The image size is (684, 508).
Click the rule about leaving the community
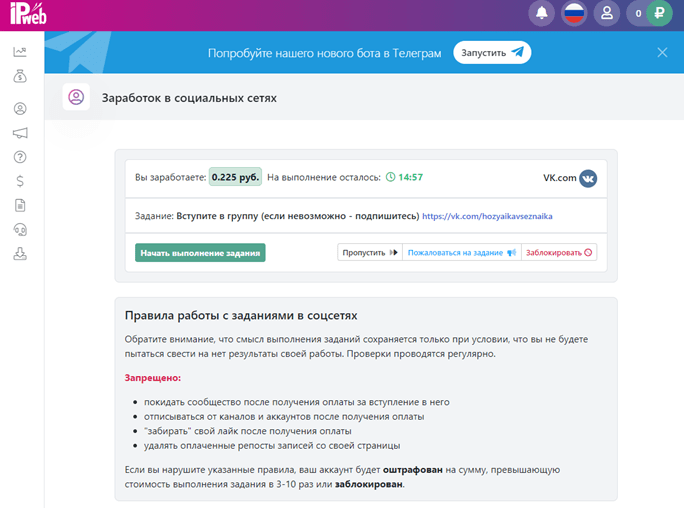(297, 402)
